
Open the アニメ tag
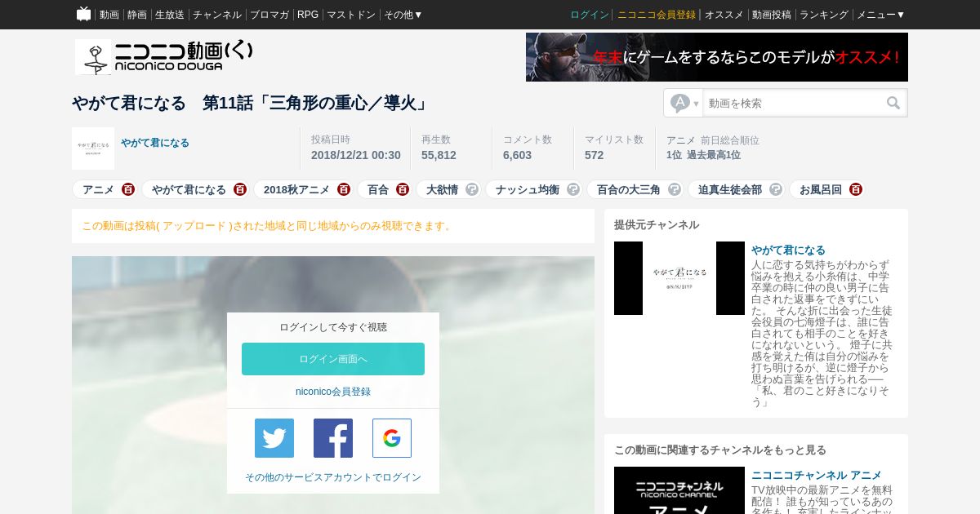[98, 189]
